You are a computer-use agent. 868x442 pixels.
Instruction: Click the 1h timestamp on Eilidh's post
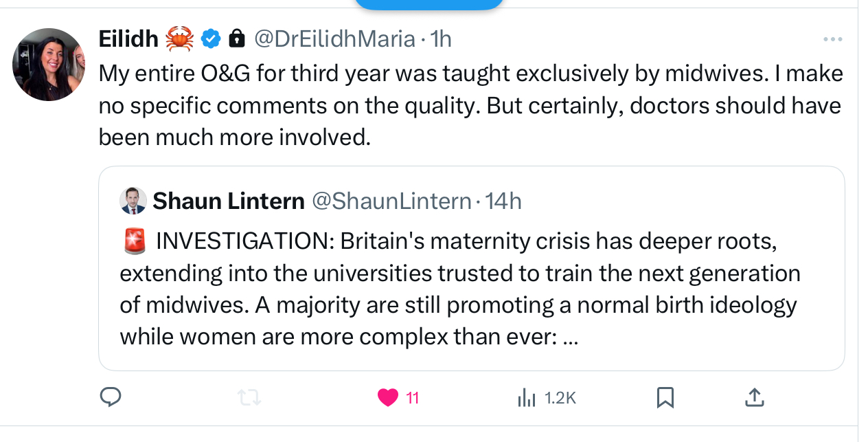click(441, 39)
